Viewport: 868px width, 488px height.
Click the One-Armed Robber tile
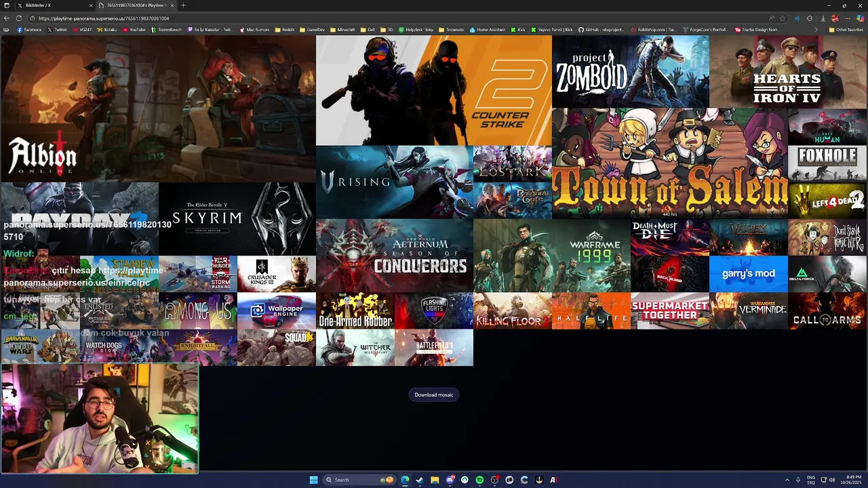click(x=355, y=310)
